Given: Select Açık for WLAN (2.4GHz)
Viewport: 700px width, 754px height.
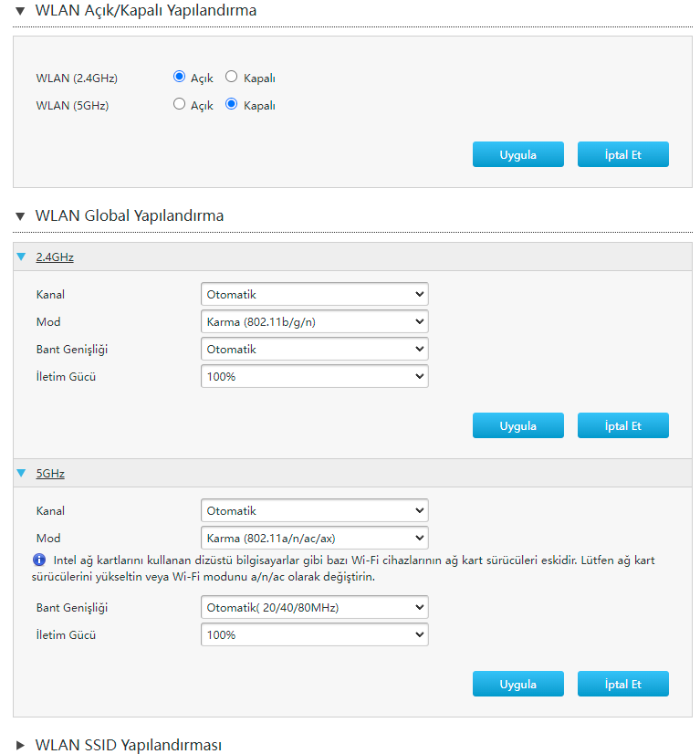Looking at the screenshot, I should (180, 78).
